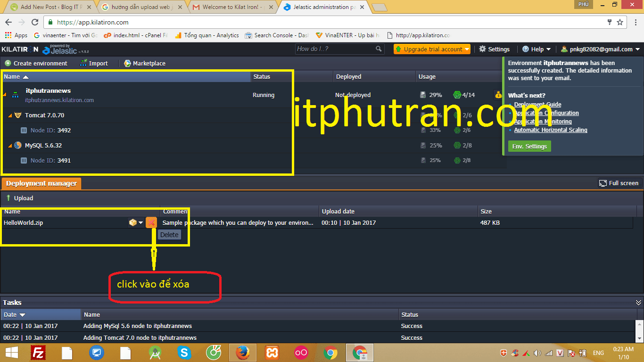The width and height of the screenshot is (644, 362).
Task: Open Firefox from the taskbar
Action: click(x=243, y=353)
